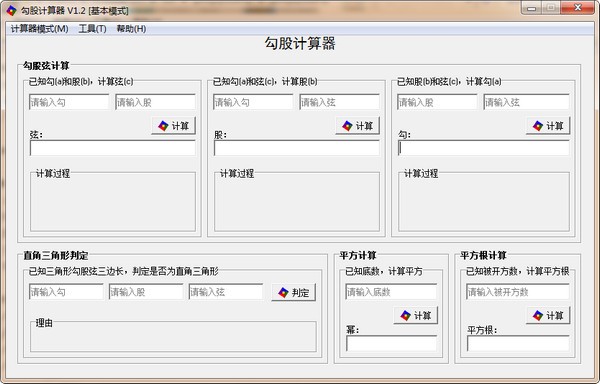Focus the 请输入股 field in the 计算勾 panel

coord(437,102)
